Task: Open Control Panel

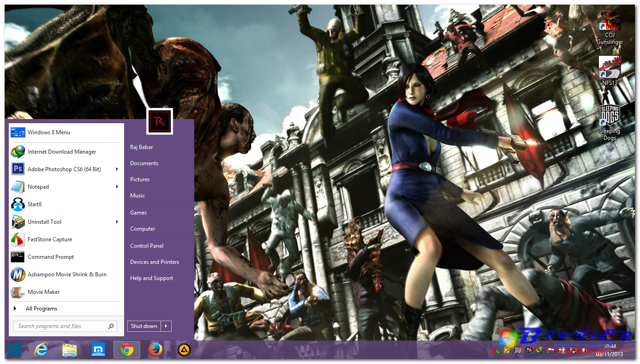Action: click(x=147, y=246)
